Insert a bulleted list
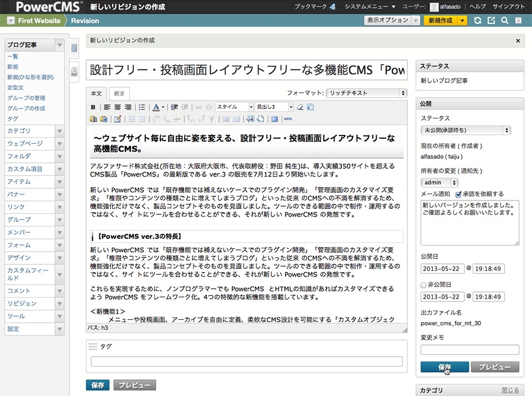Image resolution: width=532 pixels, height=396 pixels. [x=142, y=107]
